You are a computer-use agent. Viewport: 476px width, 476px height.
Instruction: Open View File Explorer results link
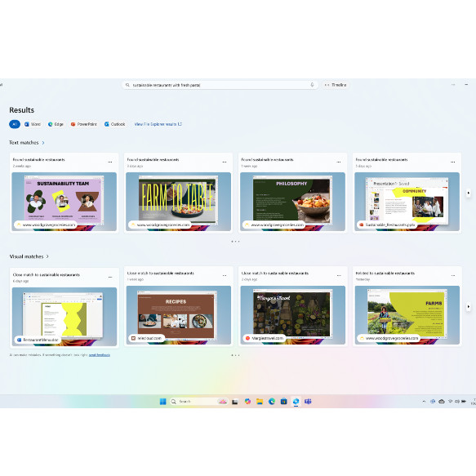[x=158, y=124]
